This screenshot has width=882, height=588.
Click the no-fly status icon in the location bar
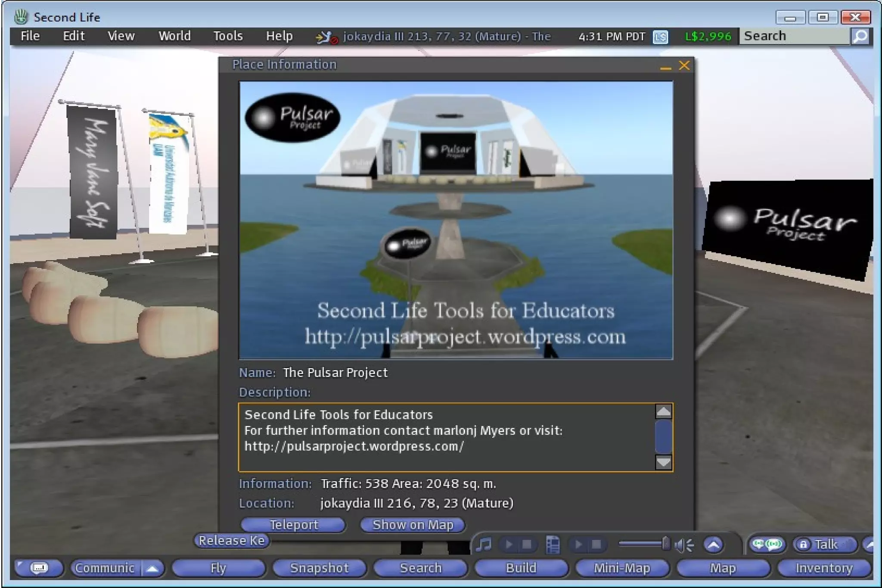(326, 38)
